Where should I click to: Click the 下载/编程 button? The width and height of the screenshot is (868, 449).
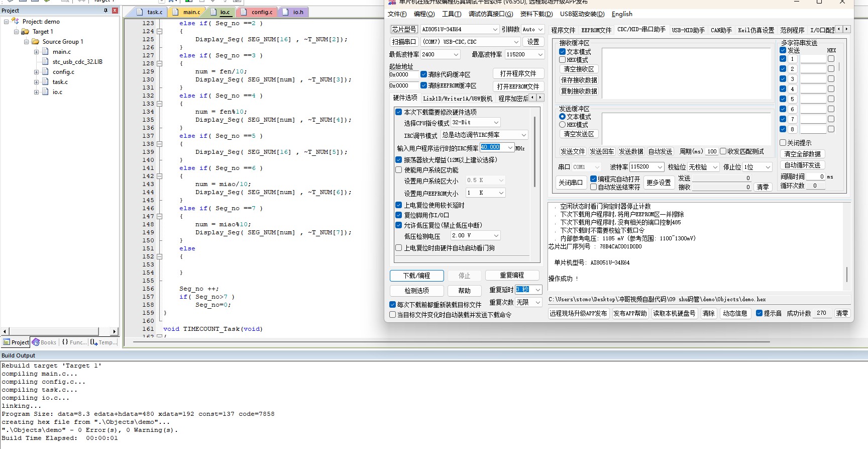coord(417,276)
